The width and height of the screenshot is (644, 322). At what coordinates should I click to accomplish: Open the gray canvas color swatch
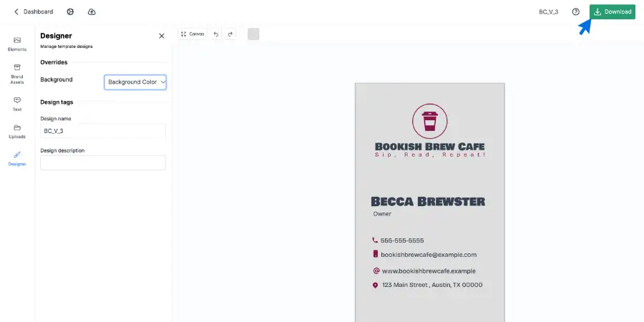coord(253,34)
